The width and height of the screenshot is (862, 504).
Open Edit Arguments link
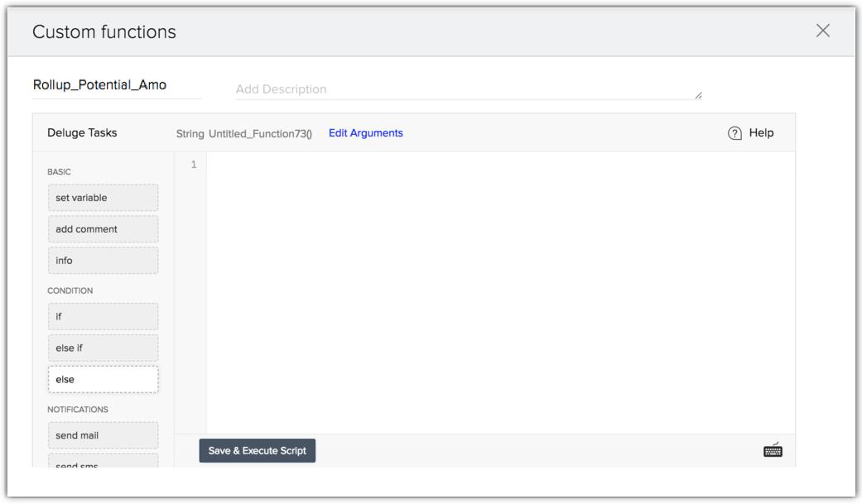tap(365, 133)
